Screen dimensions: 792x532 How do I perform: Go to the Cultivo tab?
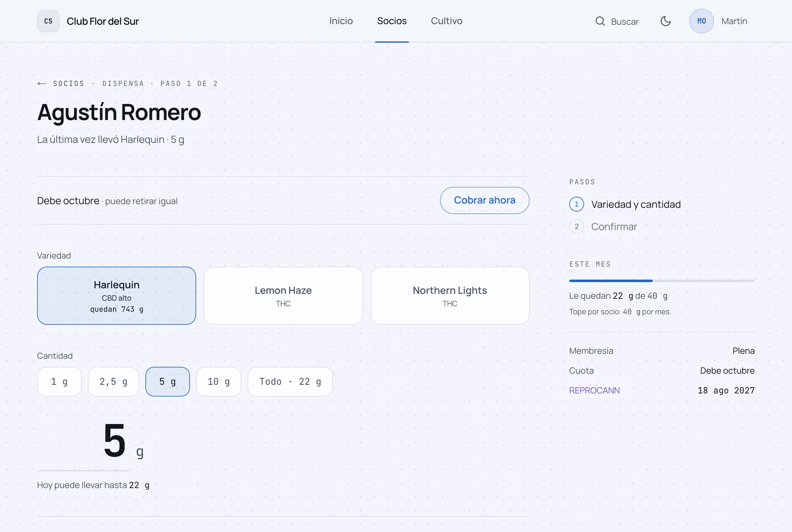(446, 21)
